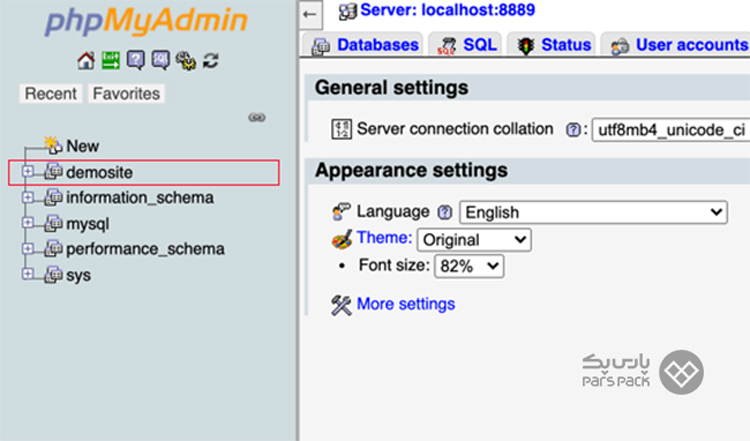Select the demosite database name
This screenshot has height=441, width=750.
tap(99, 172)
